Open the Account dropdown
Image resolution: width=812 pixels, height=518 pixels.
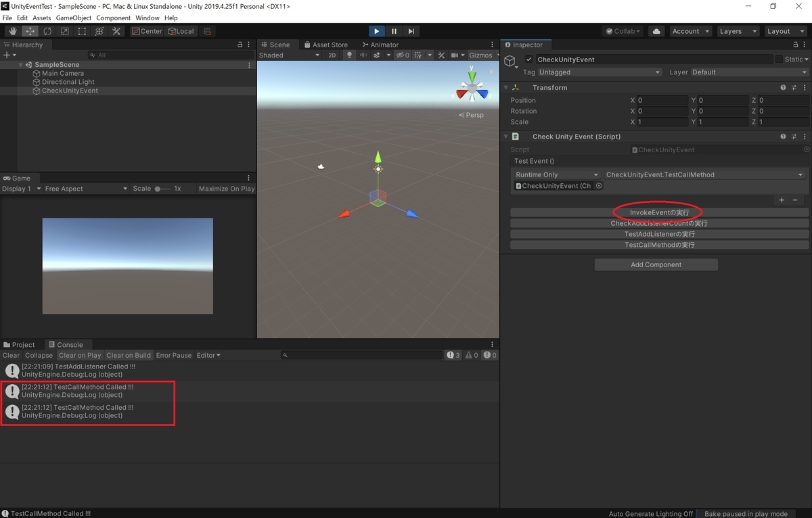(690, 31)
